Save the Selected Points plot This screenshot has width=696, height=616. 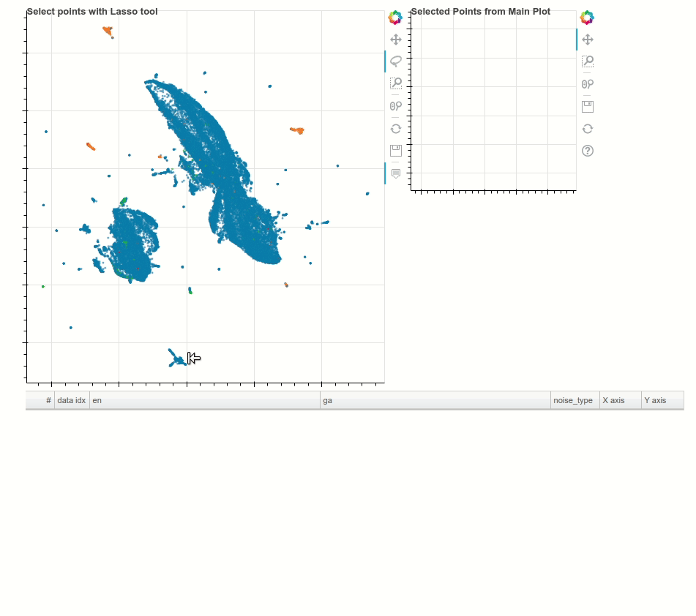587,107
